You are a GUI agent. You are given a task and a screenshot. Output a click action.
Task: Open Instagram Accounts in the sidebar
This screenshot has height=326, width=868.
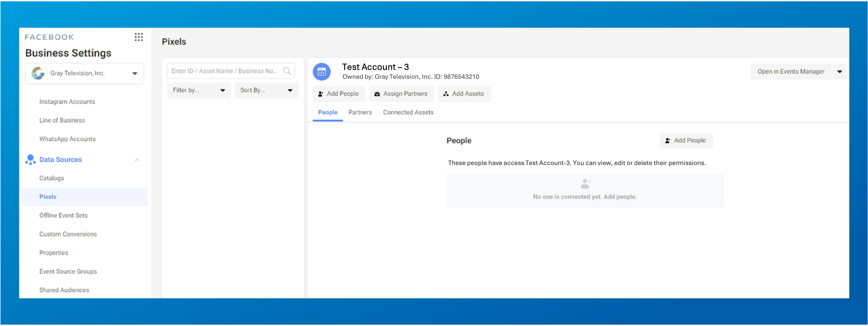[67, 102]
